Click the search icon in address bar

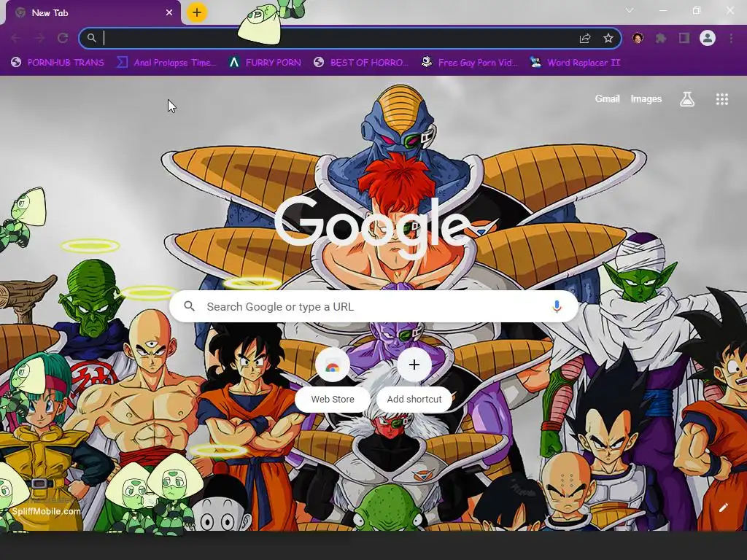pos(91,38)
